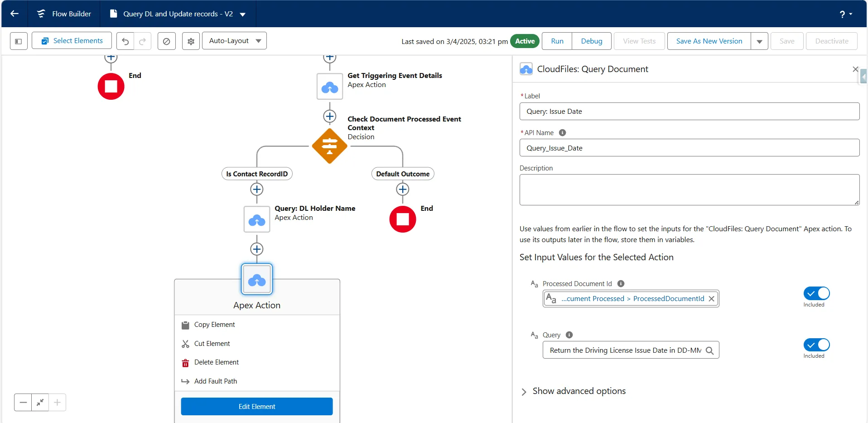Toggle Processed Document Id included switch

point(816,293)
